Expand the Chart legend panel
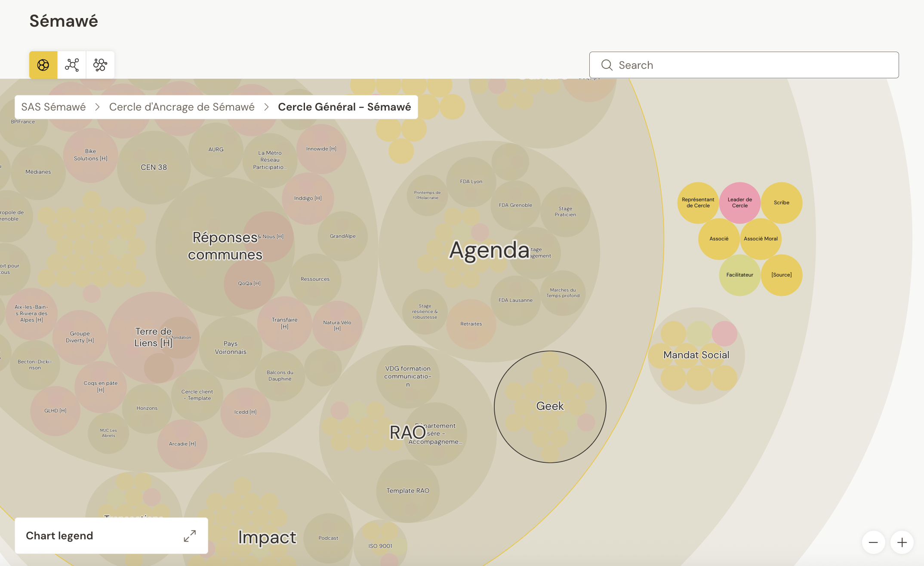This screenshot has height=566, width=924. [190, 536]
